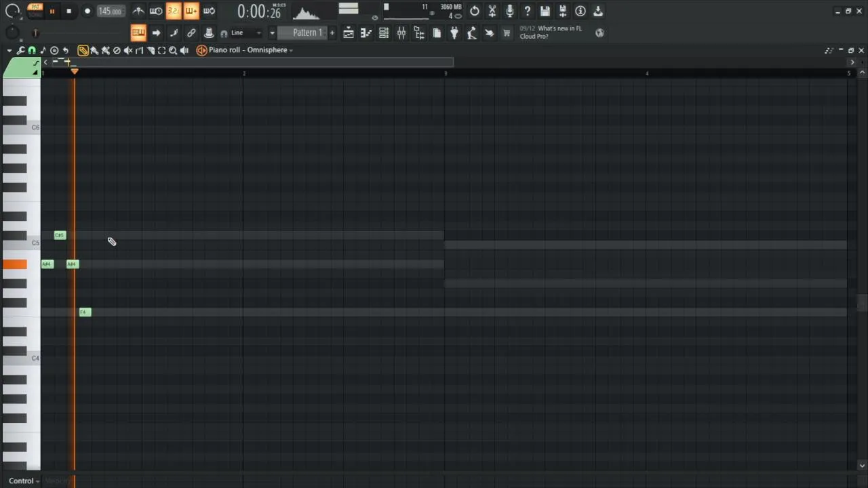Click the main volume knob
Image resolution: width=868 pixels, height=488 pixels.
(x=12, y=11)
